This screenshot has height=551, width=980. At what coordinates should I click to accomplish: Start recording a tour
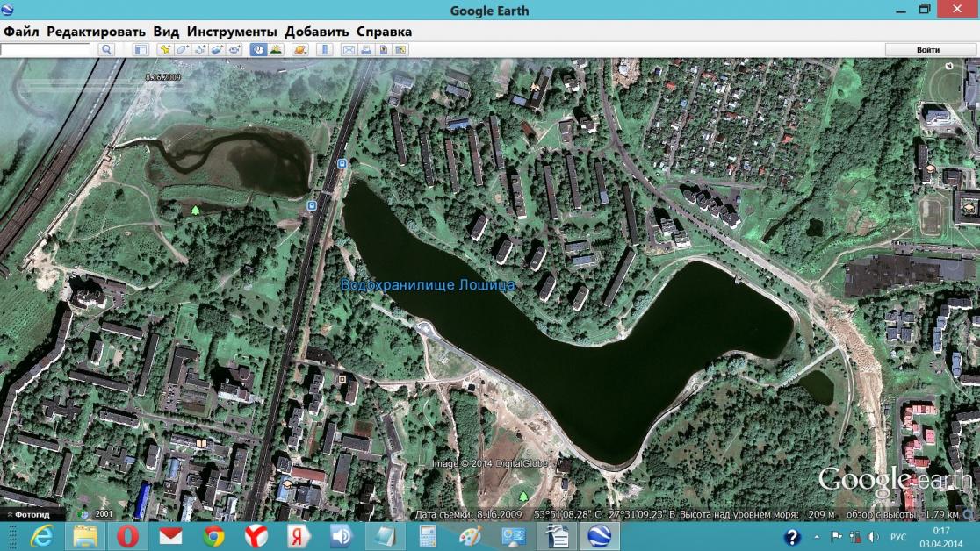coord(234,50)
